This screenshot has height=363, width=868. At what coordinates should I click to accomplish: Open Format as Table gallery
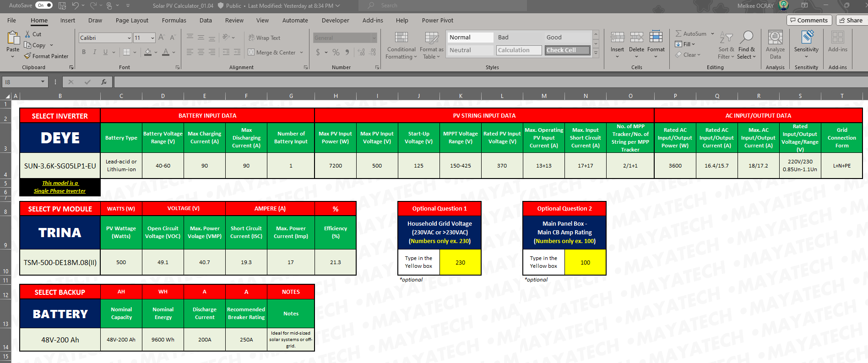pyautogui.click(x=431, y=45)
